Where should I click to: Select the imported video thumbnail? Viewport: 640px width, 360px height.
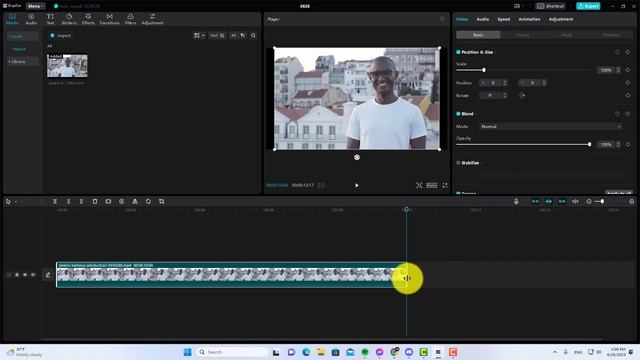point(67,66)
